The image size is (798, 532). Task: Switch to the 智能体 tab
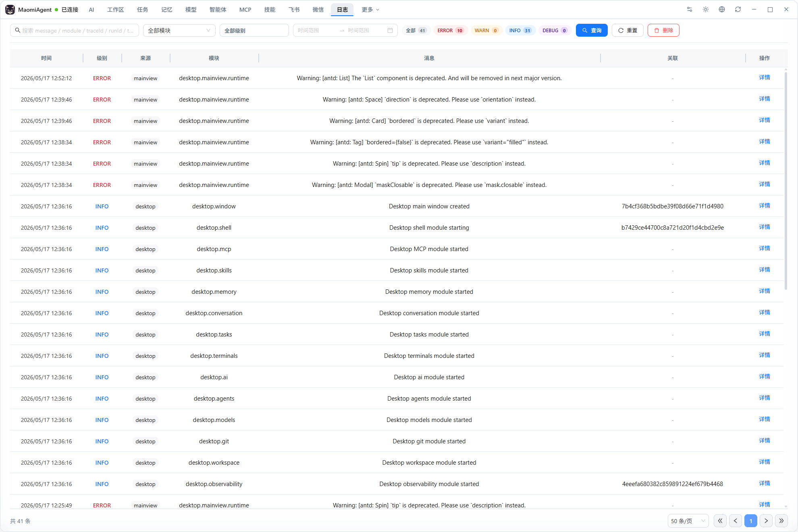point(218,10)
